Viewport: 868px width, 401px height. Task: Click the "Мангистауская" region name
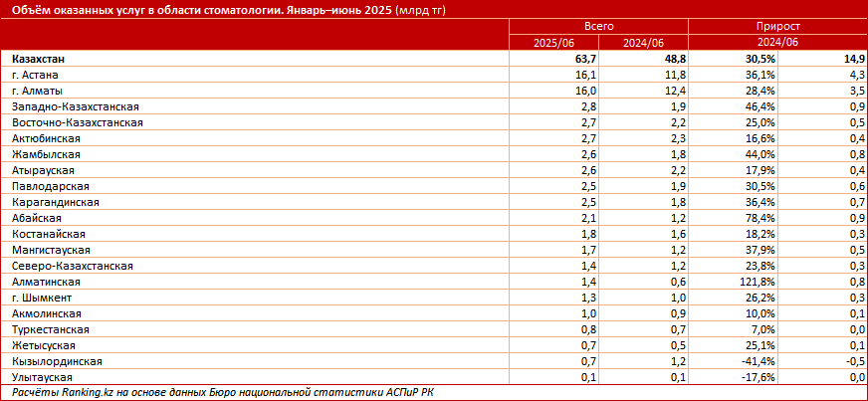pos(52,250)
